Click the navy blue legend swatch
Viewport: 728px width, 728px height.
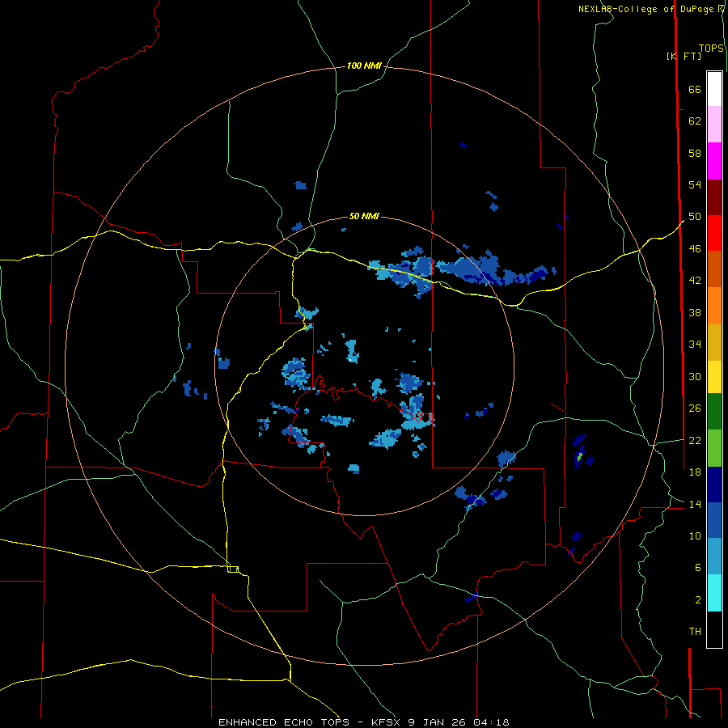(x=714, y=485)
